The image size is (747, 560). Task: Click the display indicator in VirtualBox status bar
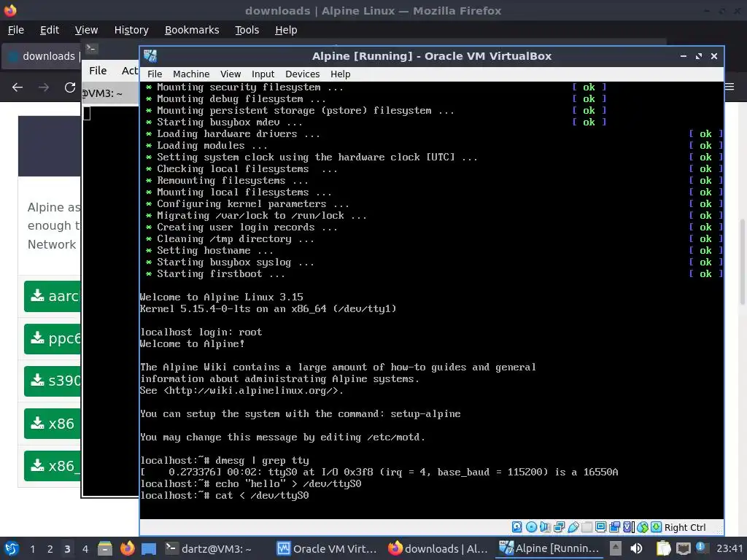point(601,527)
